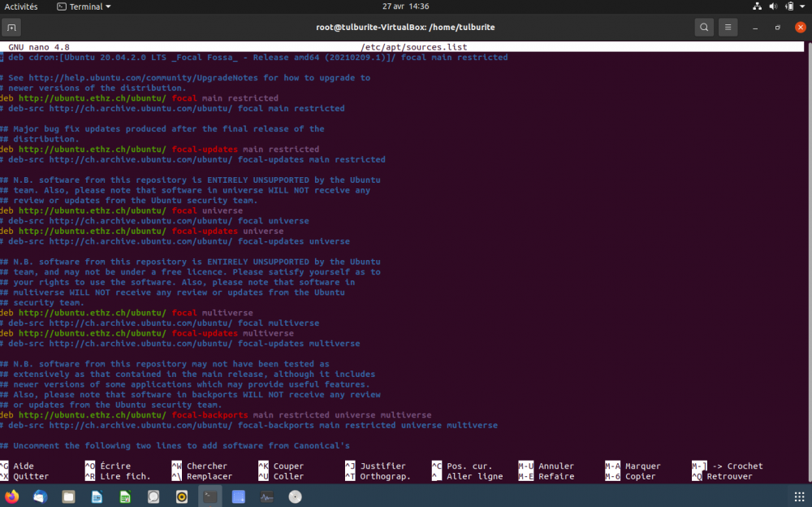This screenshot has width=812, height=507.
Task: Click the ^X Quitter shortcut
Action: click(x=24, y=476)
